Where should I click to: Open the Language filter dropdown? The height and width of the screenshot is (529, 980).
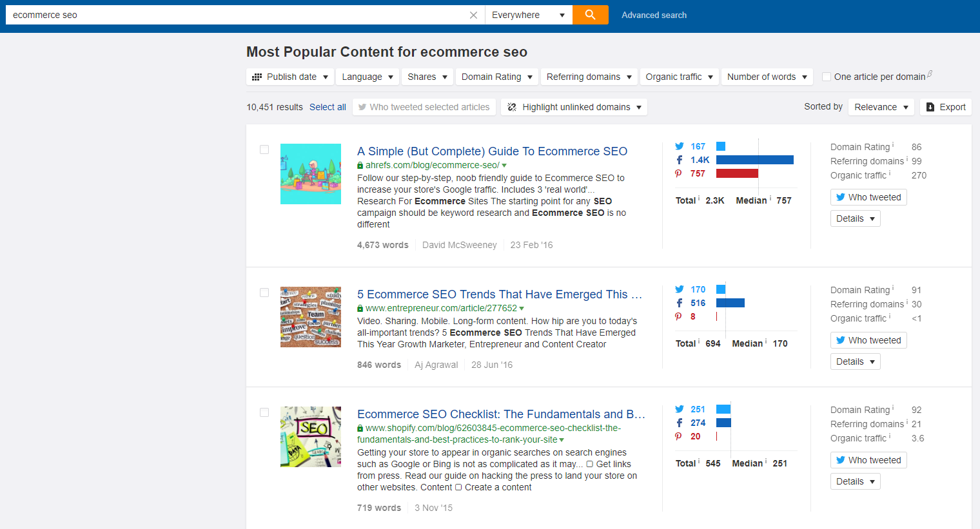point(367,77)
